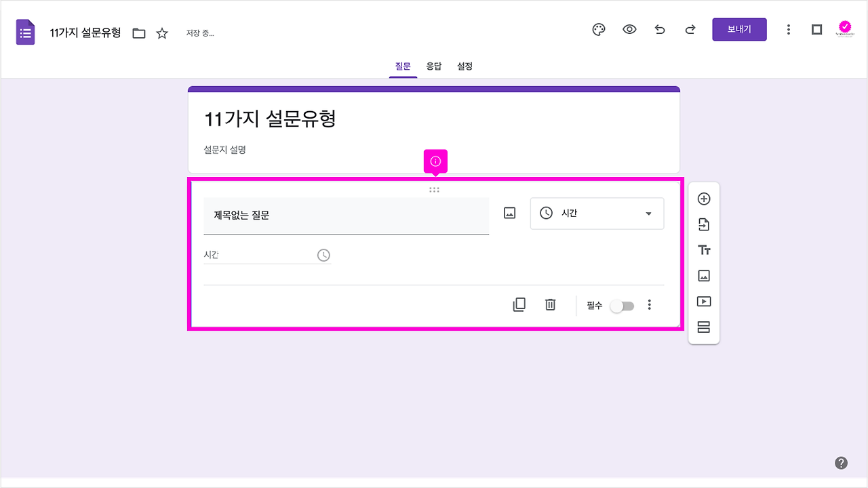
Task: Open the 시간 question type dropdown
Action: click(x=597, y=213)
